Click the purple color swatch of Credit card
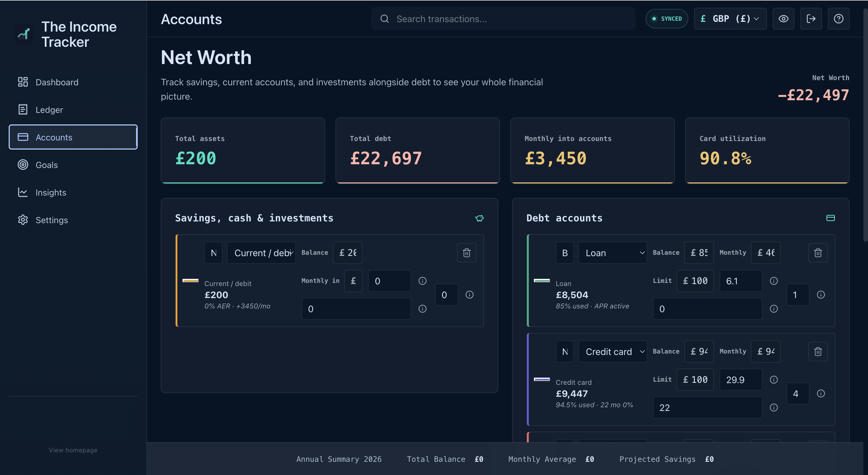Screen dimensions: 868x475 click(542, 379)
